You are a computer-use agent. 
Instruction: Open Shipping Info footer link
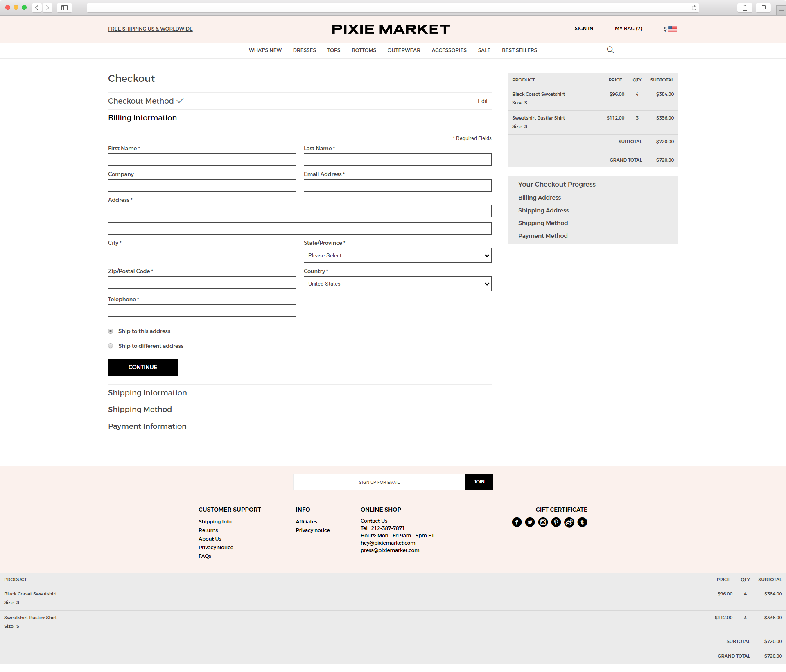[x=215, y=522]
